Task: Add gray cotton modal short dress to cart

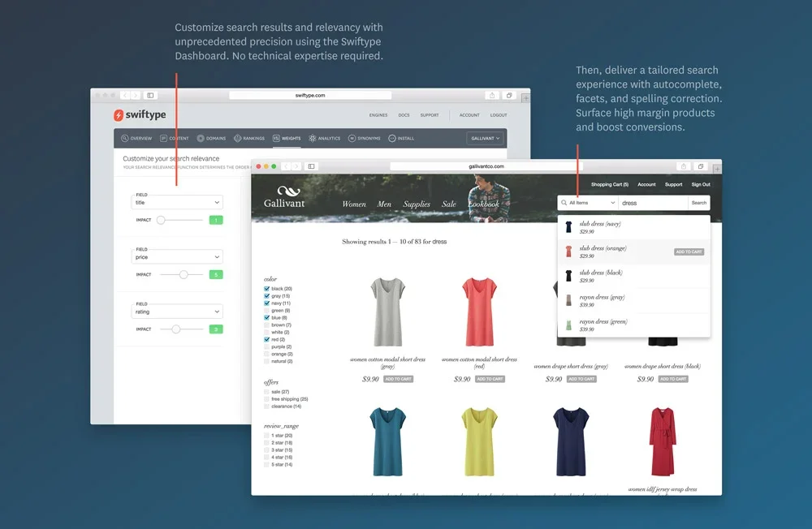Action: tap(398, 379)
